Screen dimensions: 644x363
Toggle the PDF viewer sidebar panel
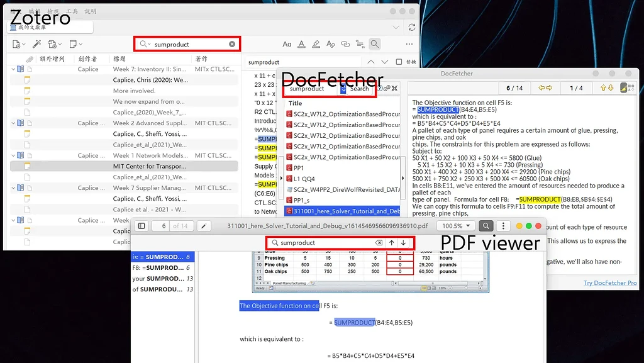(141, 224)
